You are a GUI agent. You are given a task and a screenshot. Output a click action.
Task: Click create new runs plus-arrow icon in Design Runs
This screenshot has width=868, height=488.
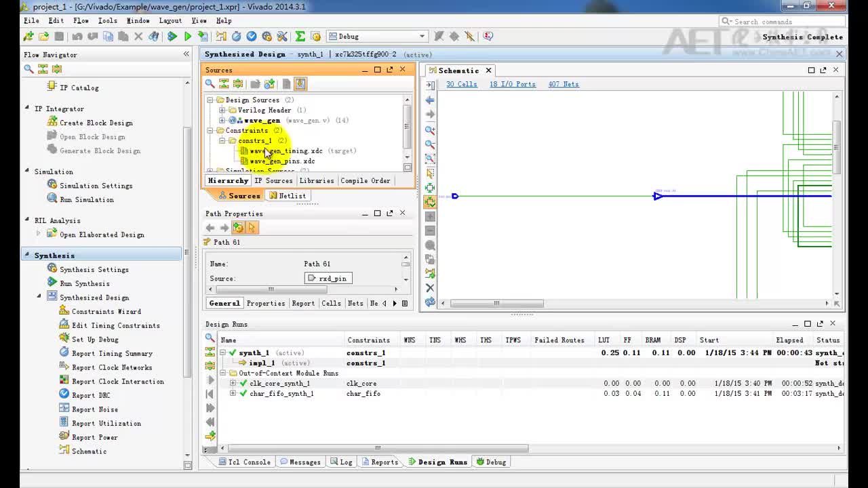210,436
